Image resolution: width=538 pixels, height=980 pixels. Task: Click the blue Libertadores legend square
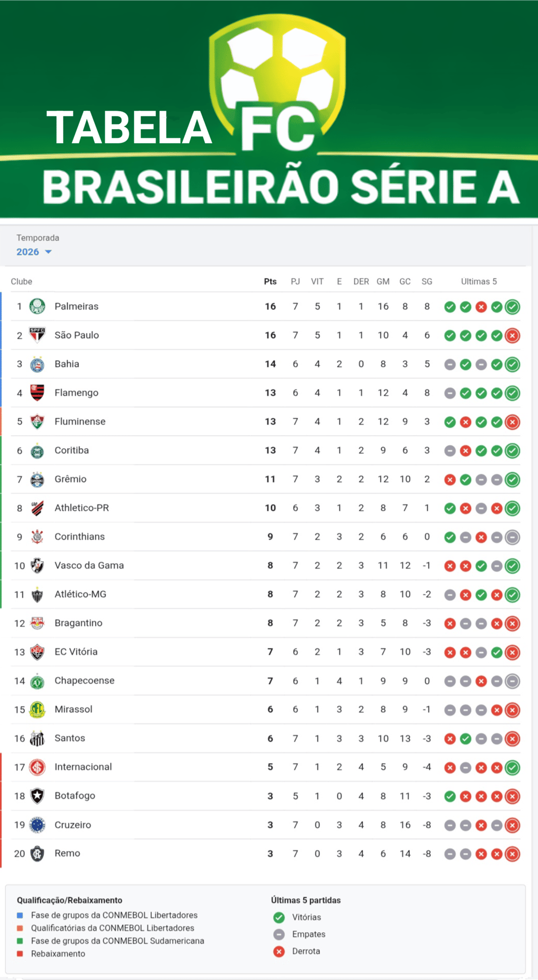click(20, 915)
